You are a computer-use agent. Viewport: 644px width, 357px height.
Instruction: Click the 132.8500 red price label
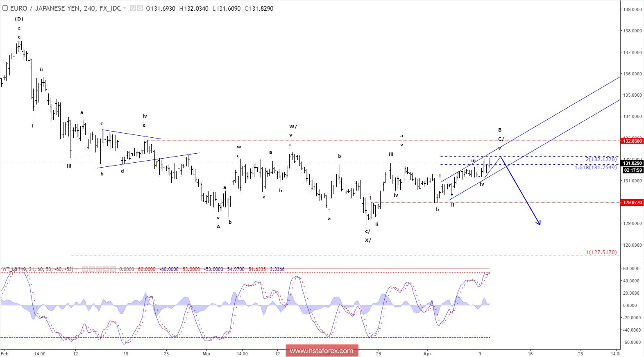click(633, 141)
